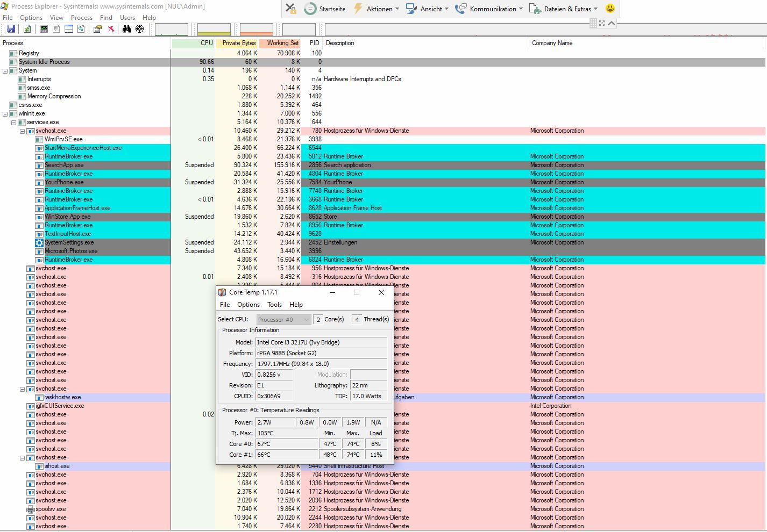Click the Kommunikation phone and chat icon
Image resolution: width=767 pixels, height=532 pixels.
461,9
